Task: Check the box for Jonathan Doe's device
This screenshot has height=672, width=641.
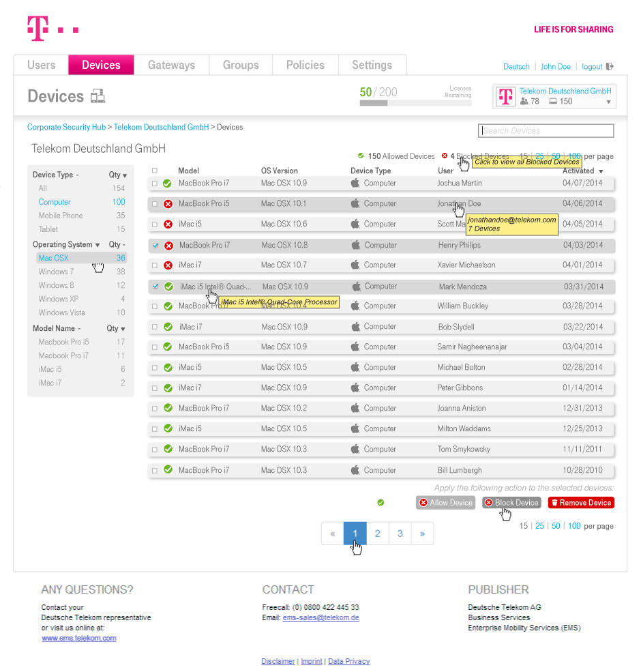Action: click(x=155, y=204)
